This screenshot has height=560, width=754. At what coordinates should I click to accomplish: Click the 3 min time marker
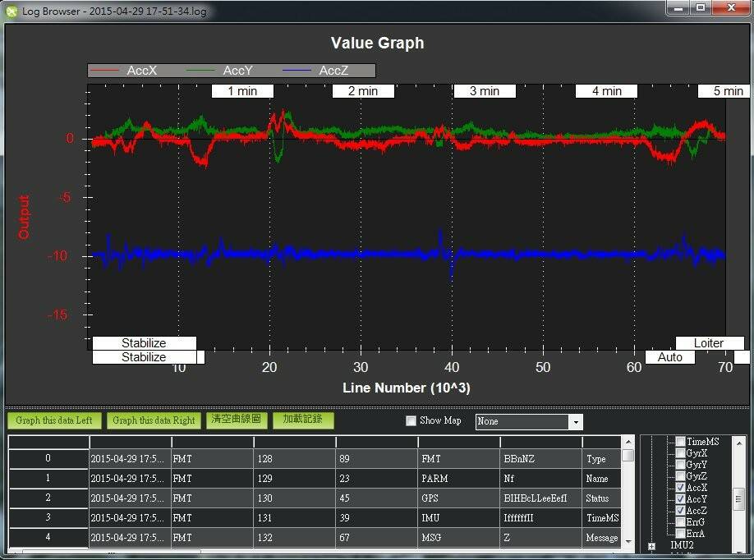coord(485,91)
